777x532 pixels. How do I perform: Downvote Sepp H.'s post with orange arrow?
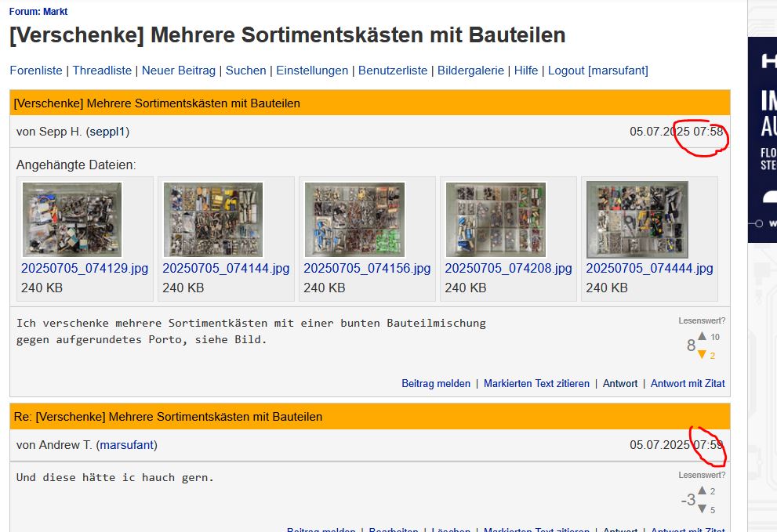(x=702, y=355)
